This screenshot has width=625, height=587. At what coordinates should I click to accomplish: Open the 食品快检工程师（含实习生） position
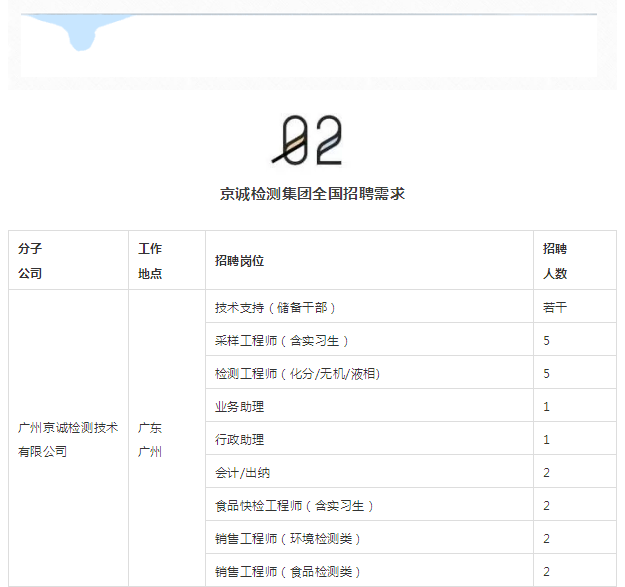point(294,506)
